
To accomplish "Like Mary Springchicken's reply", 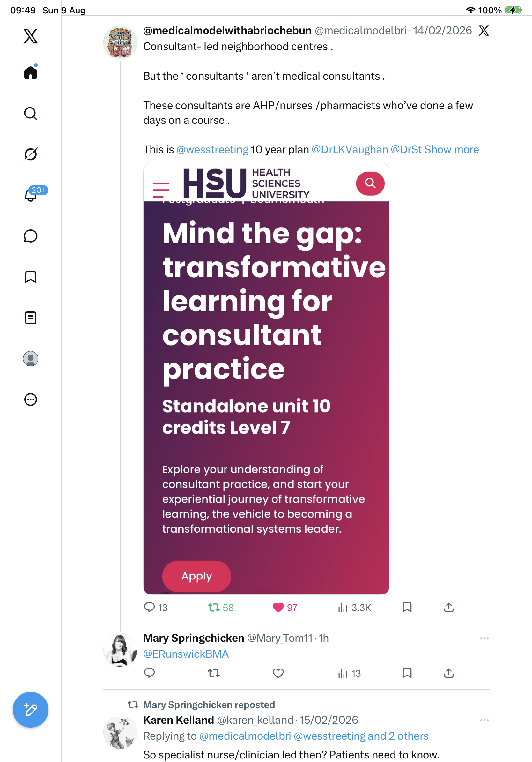I will tap(278, 673).
